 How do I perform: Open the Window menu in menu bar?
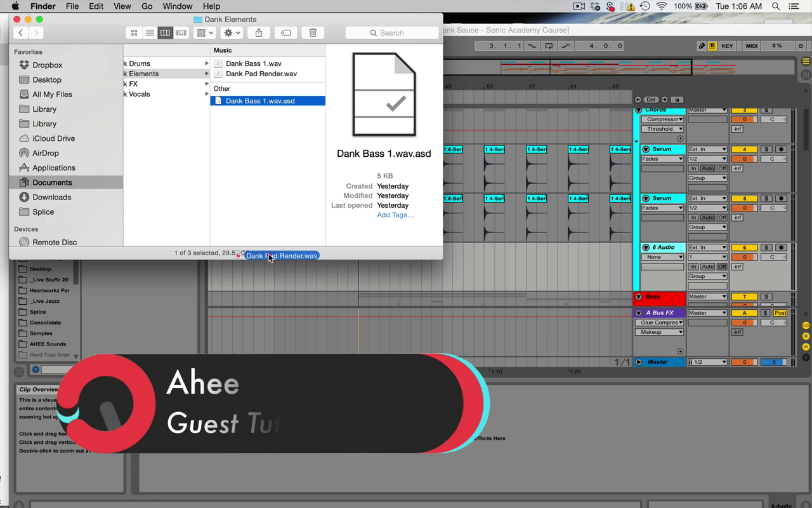pos(178,6)
